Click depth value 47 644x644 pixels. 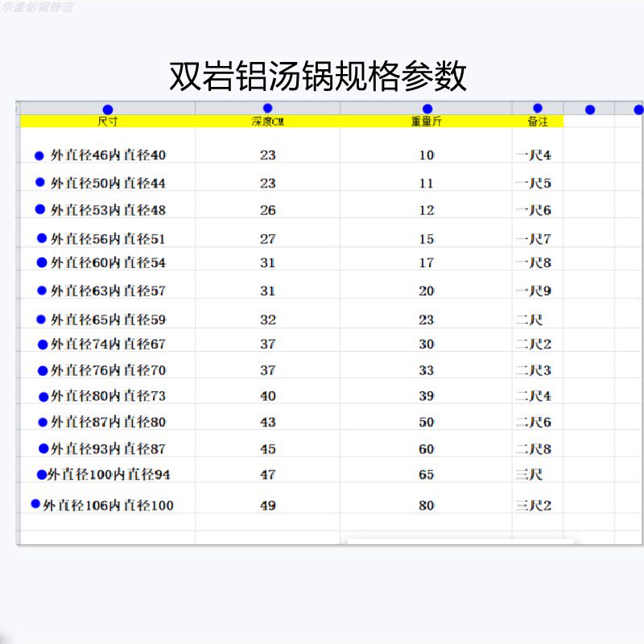268,475
